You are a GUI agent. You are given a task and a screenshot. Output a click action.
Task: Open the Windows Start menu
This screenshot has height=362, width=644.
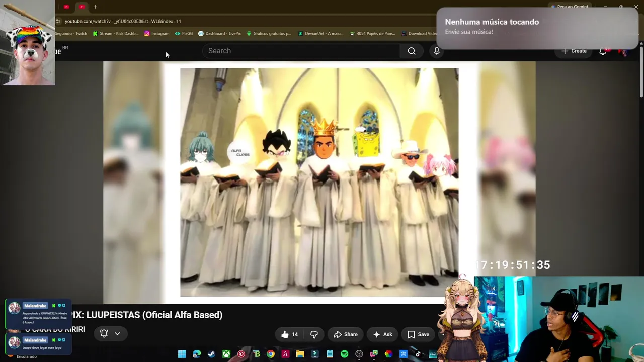pos(182,354)
